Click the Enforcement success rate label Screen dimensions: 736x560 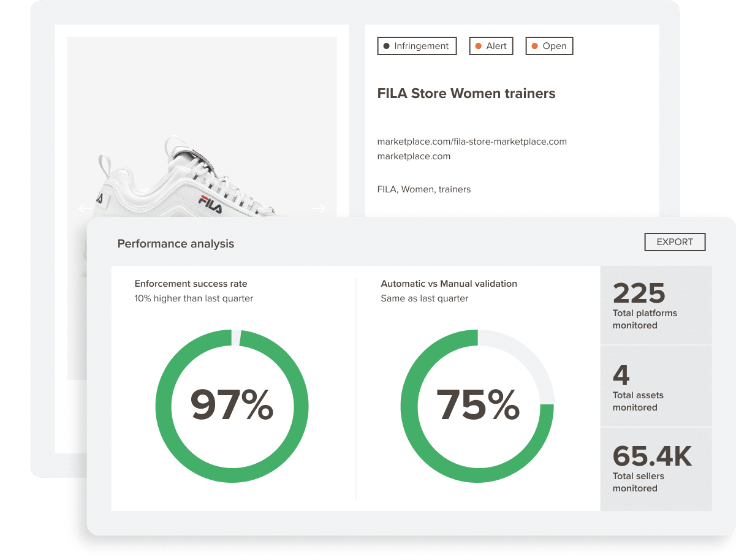point(191,284)
